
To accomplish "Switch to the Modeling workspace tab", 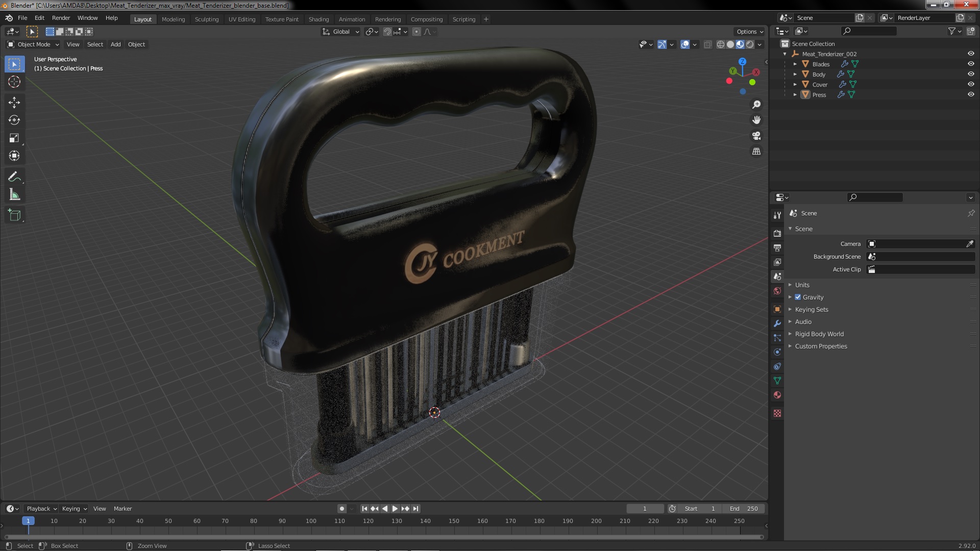I will tap(173, 19).
